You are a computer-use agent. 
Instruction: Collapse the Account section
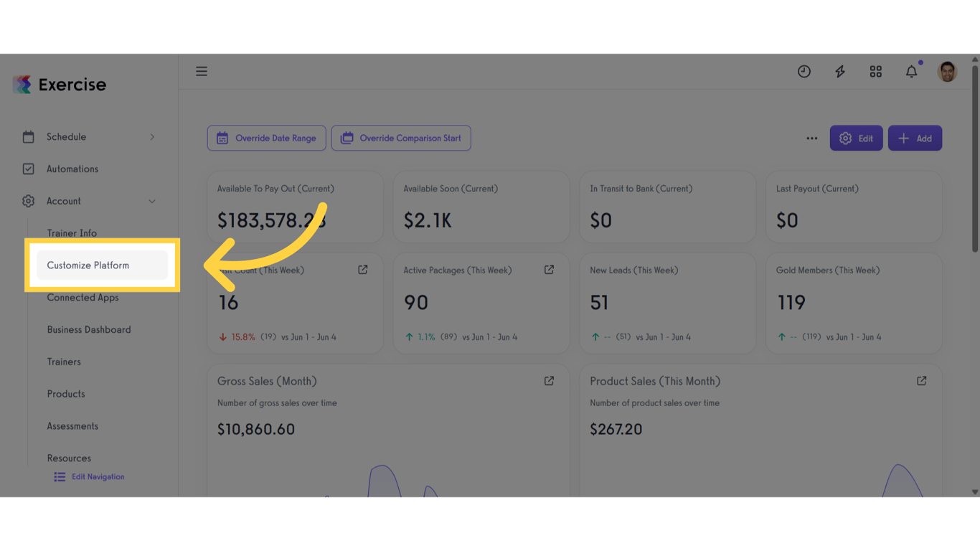[152, 201]
